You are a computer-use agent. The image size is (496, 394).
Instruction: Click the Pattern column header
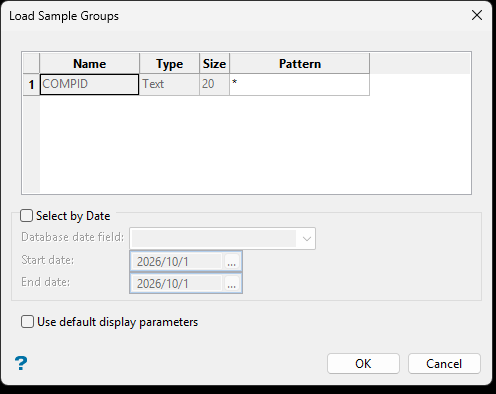tap(299, 63)
